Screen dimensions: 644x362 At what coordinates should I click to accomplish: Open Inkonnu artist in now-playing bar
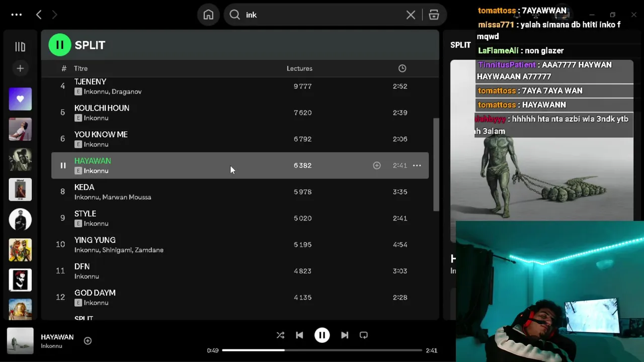pyautogui.click(x=51, y=346)
